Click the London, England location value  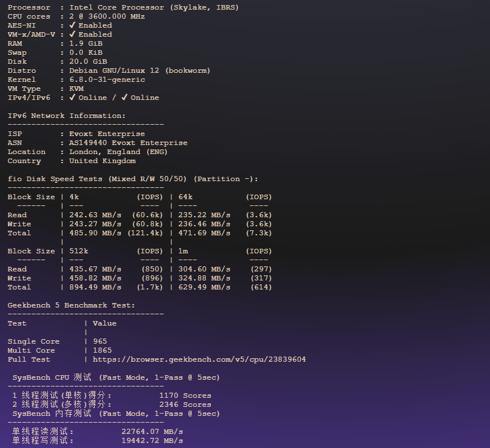coord(118,152)
